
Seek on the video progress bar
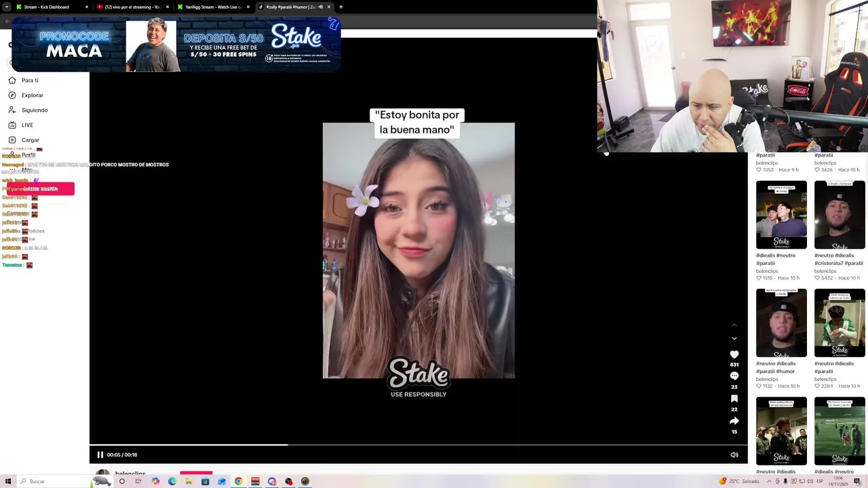pos(418,445)
